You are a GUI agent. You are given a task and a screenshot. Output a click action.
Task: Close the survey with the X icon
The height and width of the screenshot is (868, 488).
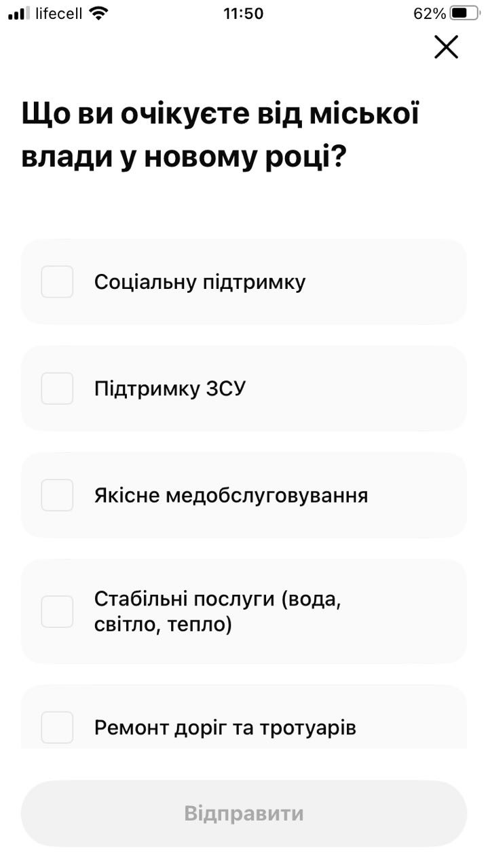pos(446,47)
